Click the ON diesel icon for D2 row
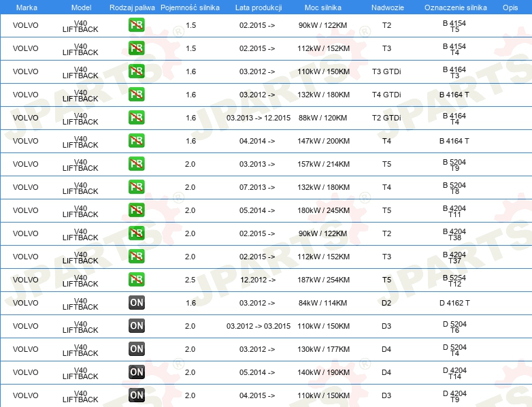Screen dimensions: 532x407 pyautogui.click(x=137, y=302)
